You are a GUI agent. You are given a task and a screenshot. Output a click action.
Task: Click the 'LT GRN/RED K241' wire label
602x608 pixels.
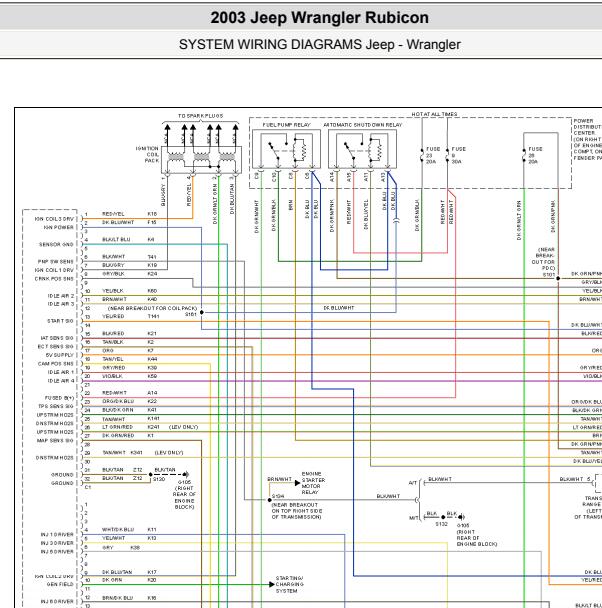pos(131,427)
